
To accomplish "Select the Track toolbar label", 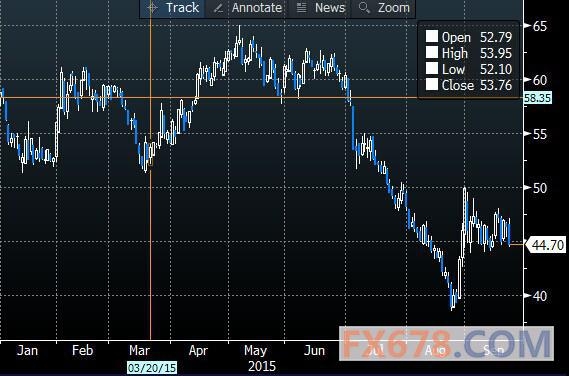I will [183, 8].
